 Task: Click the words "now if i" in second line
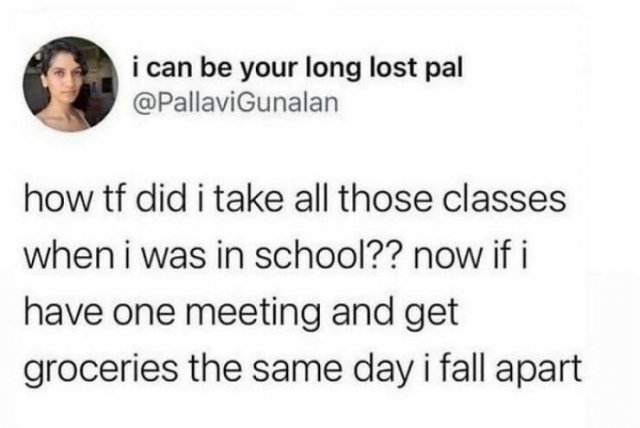point(471,257)
